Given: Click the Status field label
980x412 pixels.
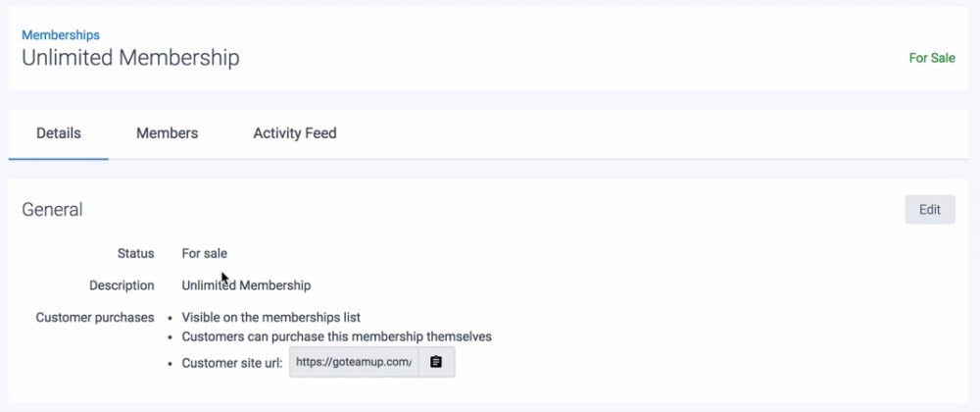Looking at the screenshot, I should click(x=135, y=253).
